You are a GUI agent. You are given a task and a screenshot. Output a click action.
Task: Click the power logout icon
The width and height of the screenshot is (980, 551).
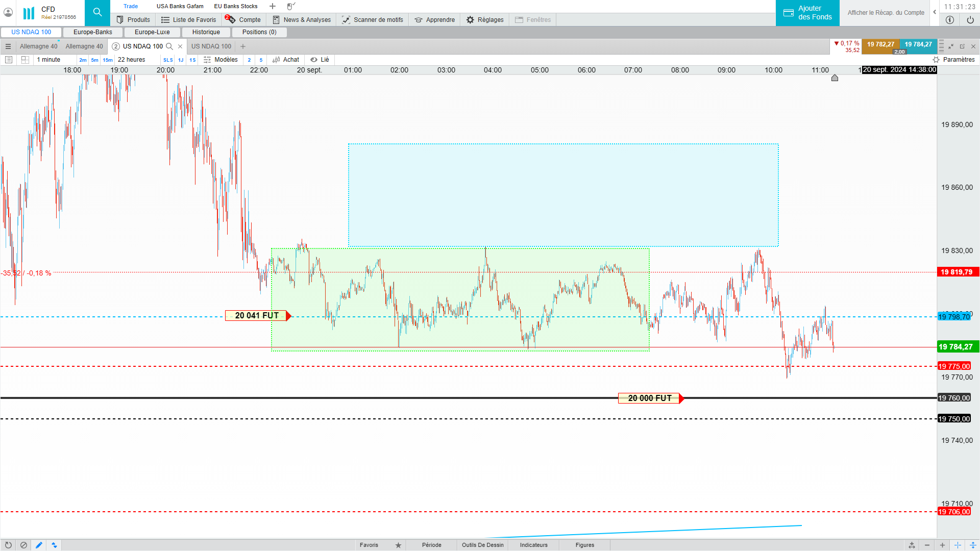pyautogui.click(x=970, y=20)
